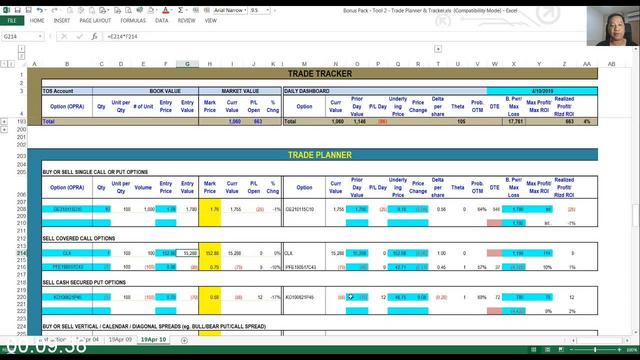Open the FILE tab
The height and width of the screenshot is (360, 640).
[12, 20]
